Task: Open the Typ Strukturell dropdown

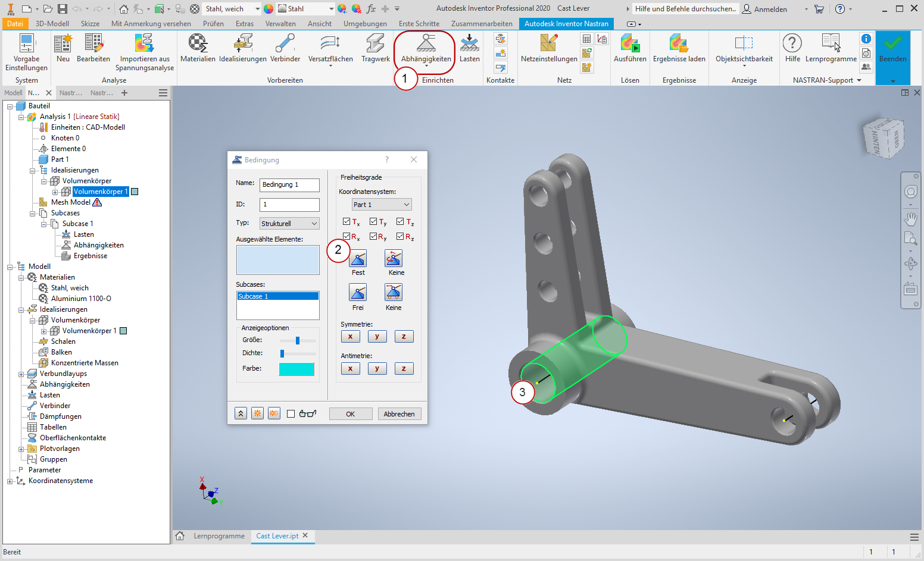Action: point(289,224)
